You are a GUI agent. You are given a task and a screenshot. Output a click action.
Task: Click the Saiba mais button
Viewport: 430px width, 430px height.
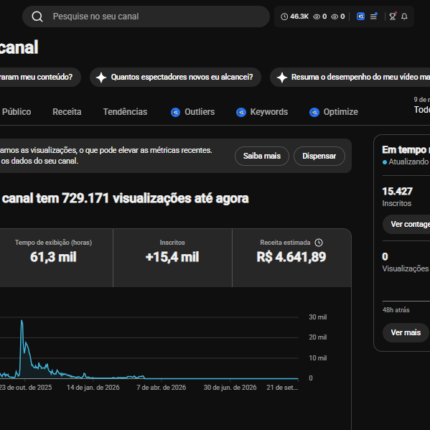coord(262,156)
